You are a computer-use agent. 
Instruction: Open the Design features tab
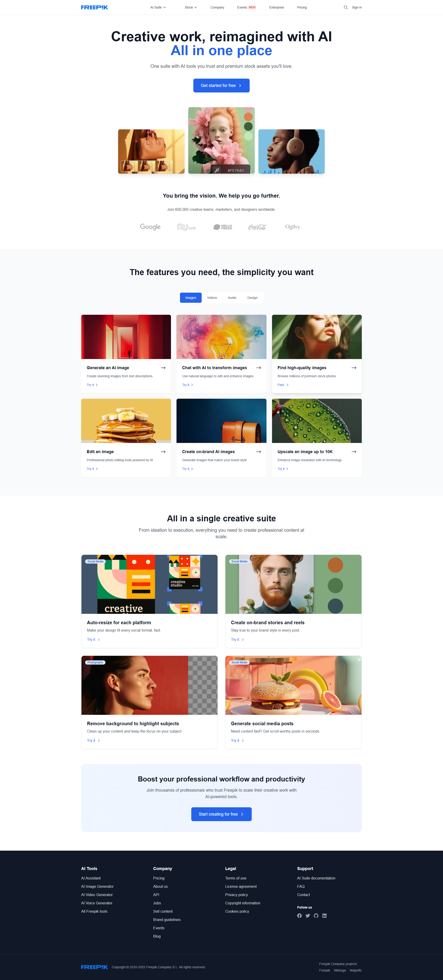pos(252,298)
